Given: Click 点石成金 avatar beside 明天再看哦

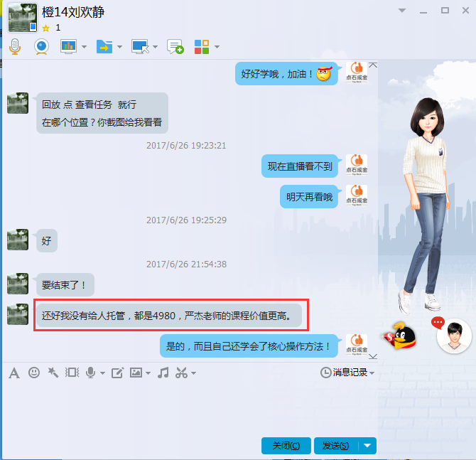Looking at the screenshot, I should [x=357, y=196].
